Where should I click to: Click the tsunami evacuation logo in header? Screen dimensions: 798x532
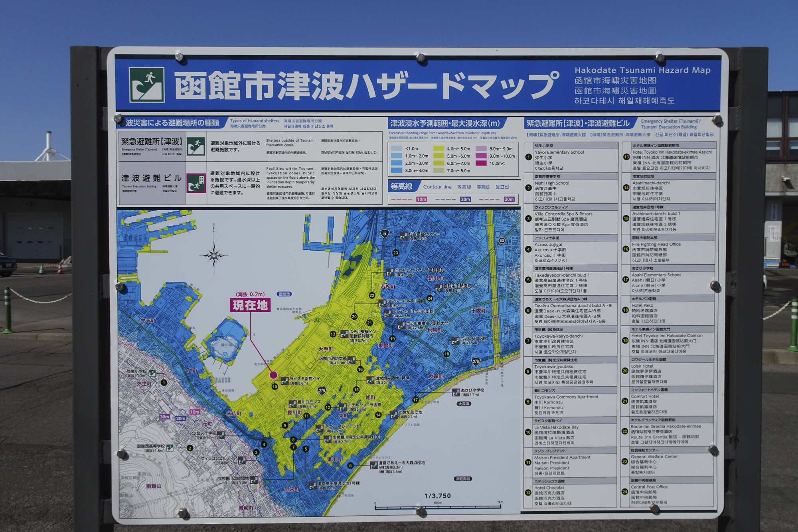coord(146,85)
